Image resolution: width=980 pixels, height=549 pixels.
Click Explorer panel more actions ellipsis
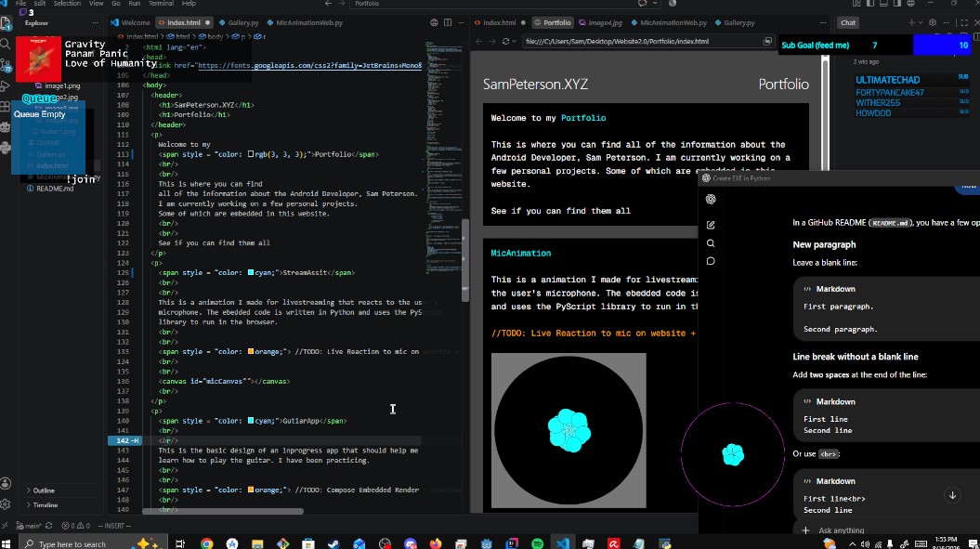click(95, 22)
